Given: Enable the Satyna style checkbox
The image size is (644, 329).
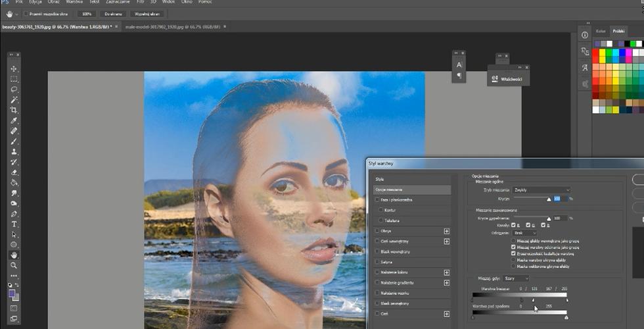Looking at the screenshot, I should point(377,262).
